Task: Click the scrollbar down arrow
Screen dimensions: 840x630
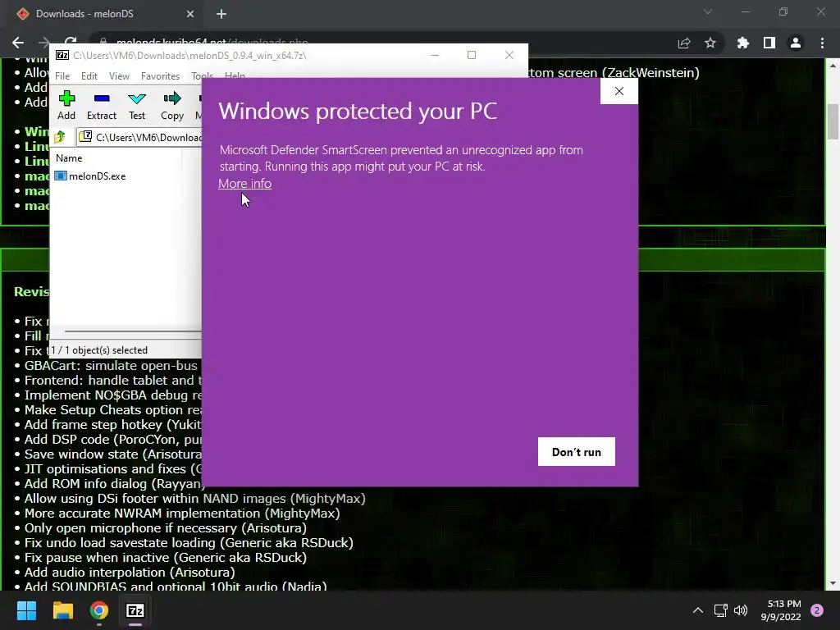Action: point(833,583)
